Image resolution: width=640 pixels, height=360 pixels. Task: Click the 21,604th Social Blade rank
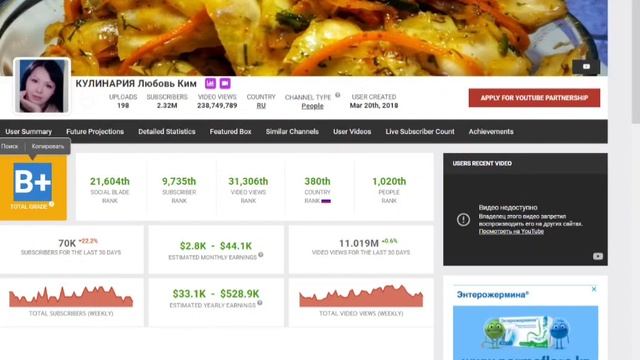click(x=110, y=181)
